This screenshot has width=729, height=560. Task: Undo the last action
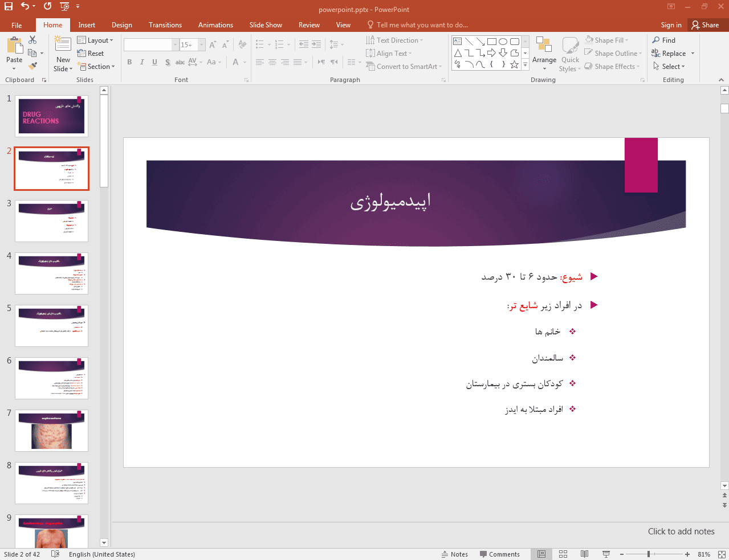tap(25, 6)
